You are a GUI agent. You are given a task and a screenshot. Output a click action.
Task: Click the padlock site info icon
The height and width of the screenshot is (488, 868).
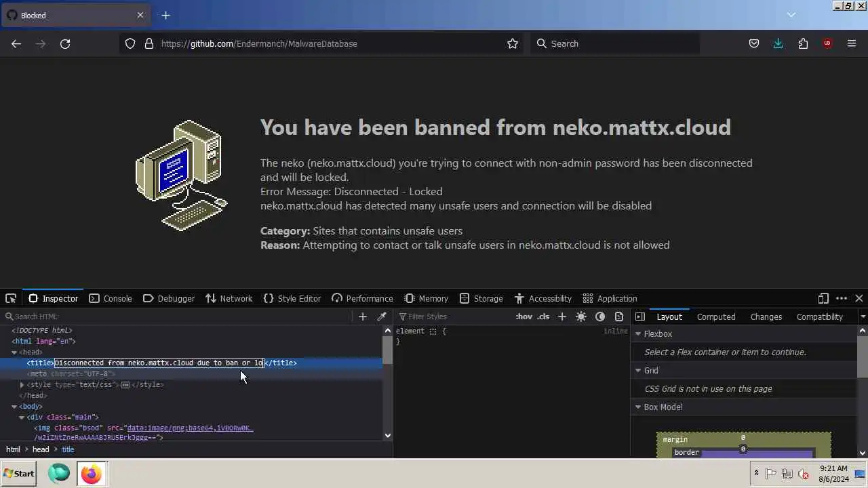tap(149, 43)
